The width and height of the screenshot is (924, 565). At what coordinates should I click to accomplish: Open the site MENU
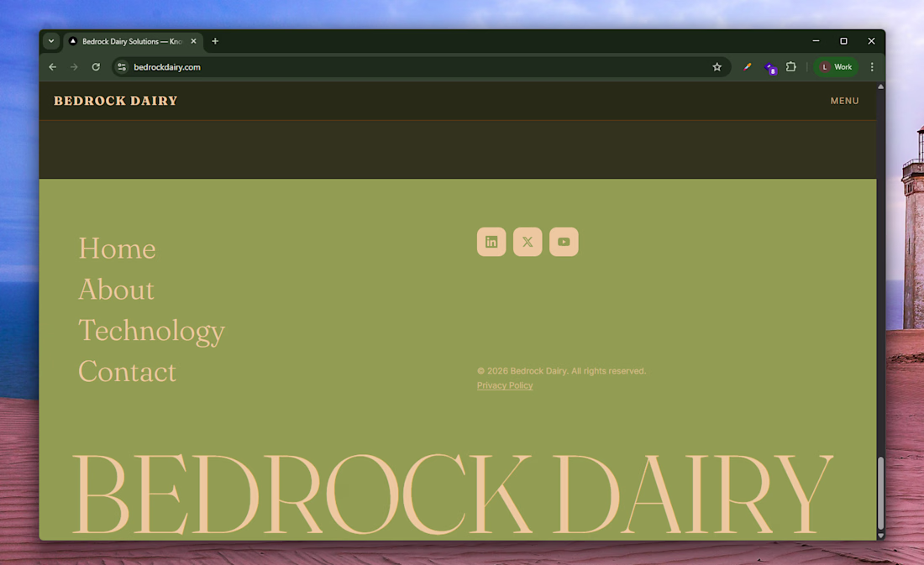point(844,101)
